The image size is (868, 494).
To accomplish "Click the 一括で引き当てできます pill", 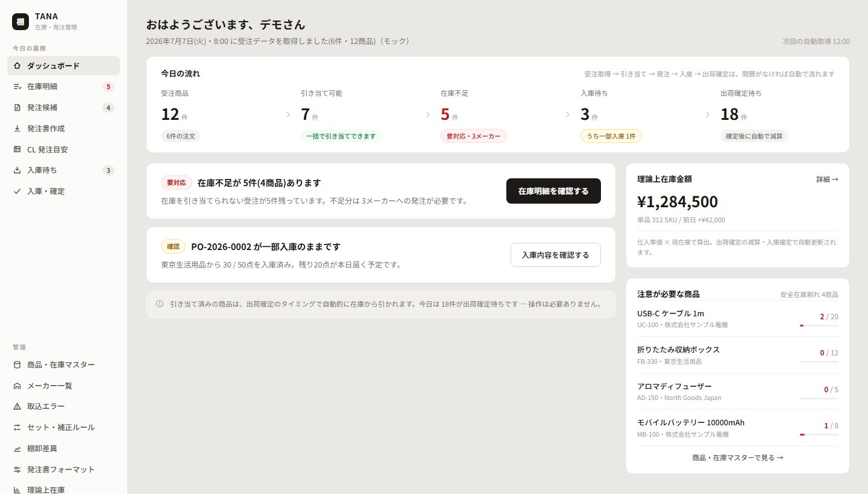I will pyautogui.click(x=341, y=136).
